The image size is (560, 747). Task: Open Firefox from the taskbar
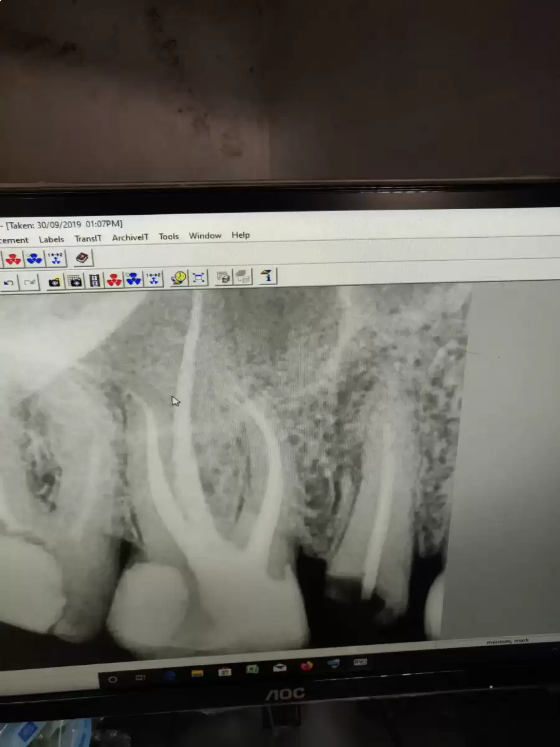[306, 667]
